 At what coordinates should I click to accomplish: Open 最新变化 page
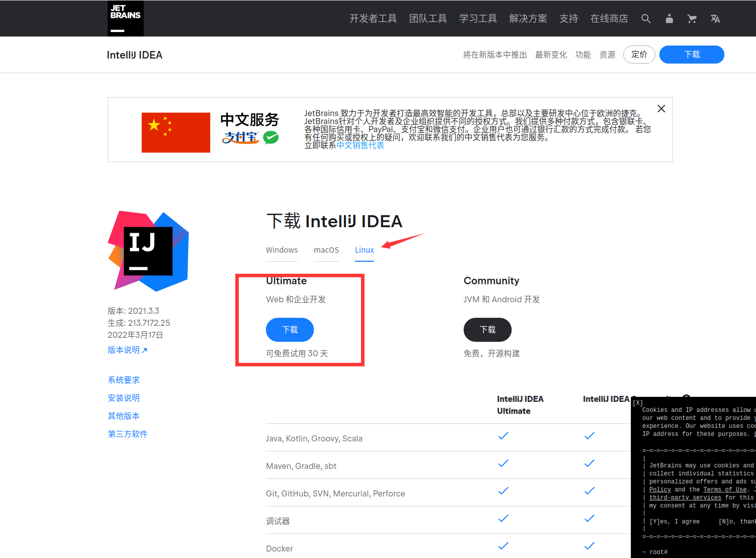(x=551, y=55)
